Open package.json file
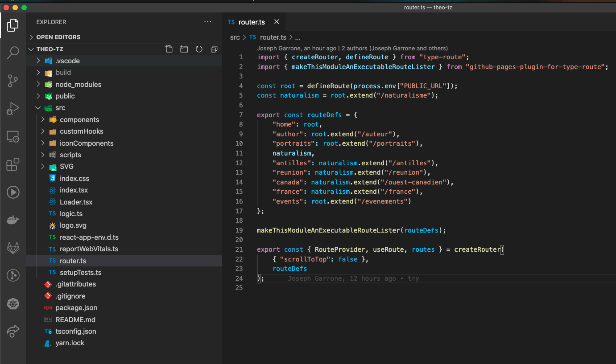 (124, 308)
